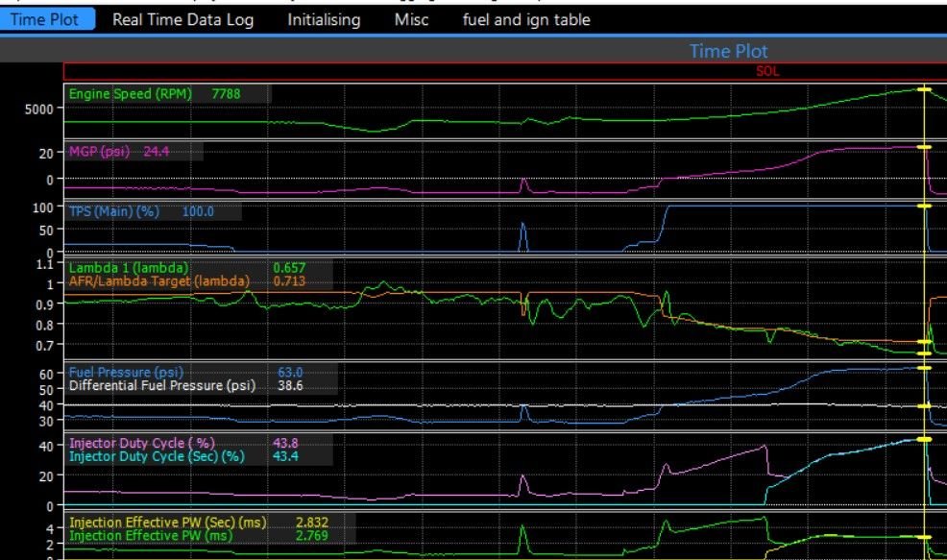Click the 5000 axis label on the RPM plot

(38, 110)
